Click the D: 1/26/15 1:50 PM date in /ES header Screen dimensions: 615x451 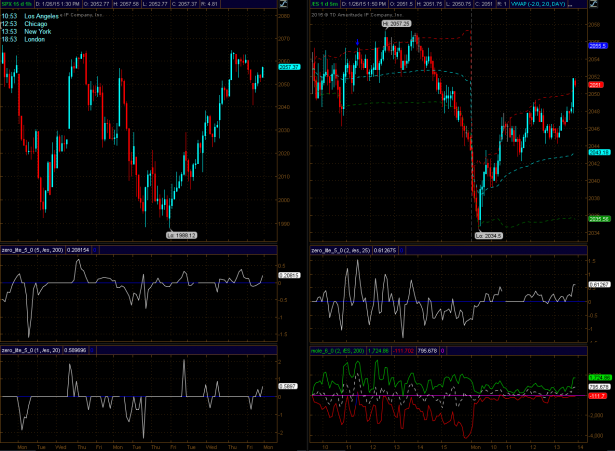pyautogui.click(x=363, y=4)
